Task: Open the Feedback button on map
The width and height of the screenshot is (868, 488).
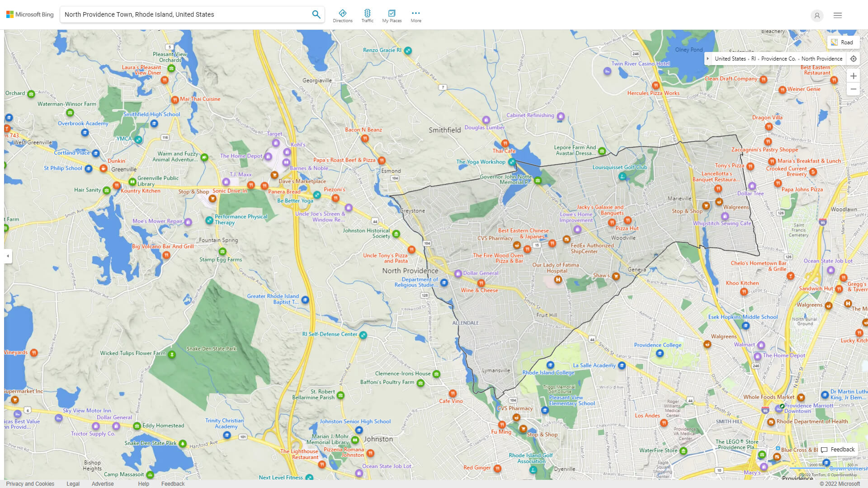Action: pyautogui.click(x=838, y=450)
